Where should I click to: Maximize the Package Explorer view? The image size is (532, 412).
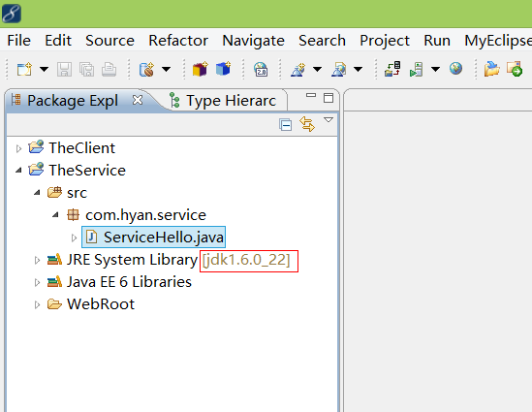329,98
